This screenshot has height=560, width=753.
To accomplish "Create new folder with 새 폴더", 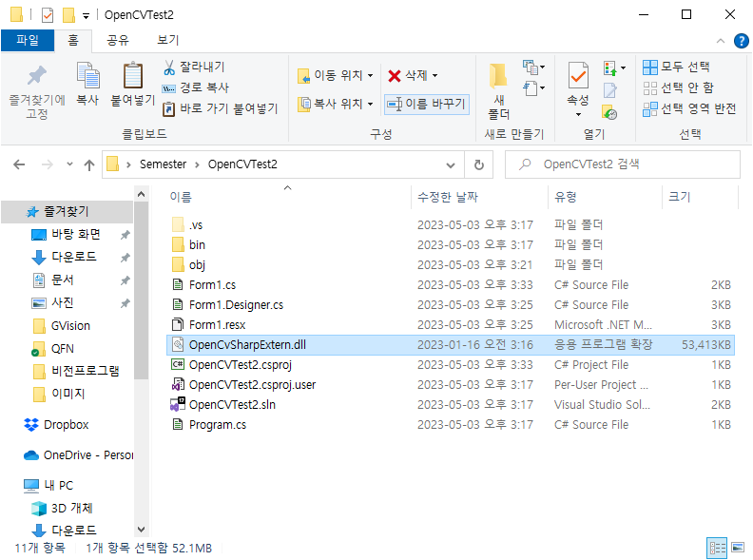I will (498, 91).
